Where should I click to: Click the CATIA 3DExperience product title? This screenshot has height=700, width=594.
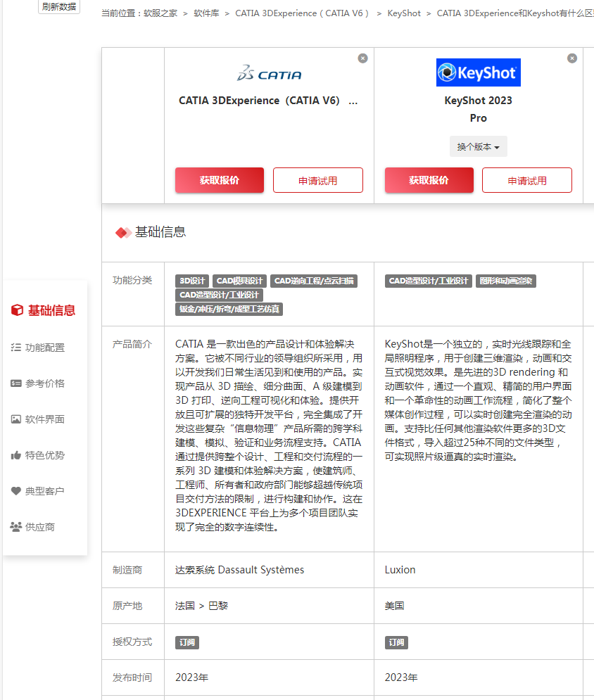click(268, 101)
